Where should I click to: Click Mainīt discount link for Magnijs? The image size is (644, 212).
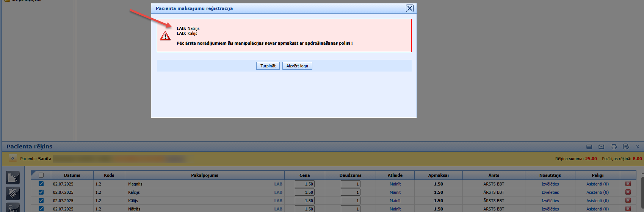395,184
